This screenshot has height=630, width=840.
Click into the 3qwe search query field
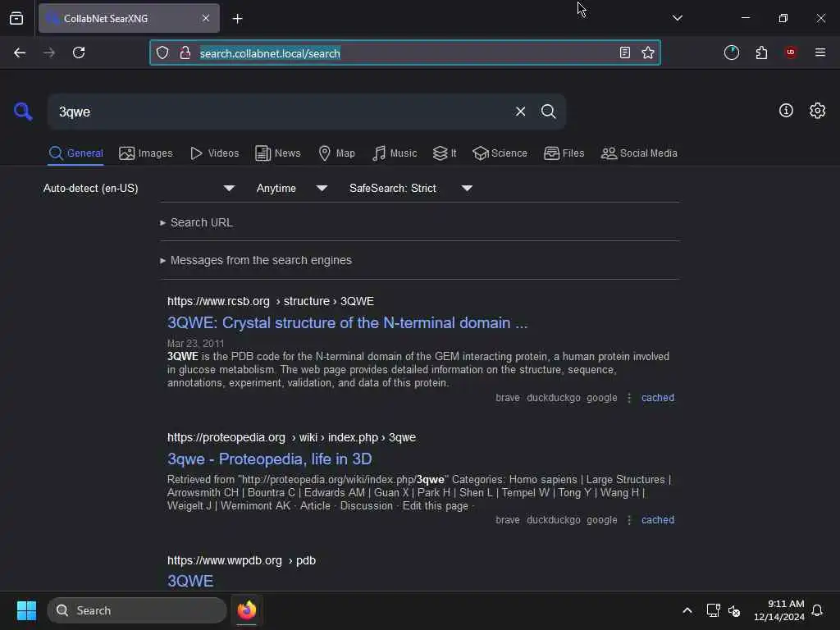(279, 112)
